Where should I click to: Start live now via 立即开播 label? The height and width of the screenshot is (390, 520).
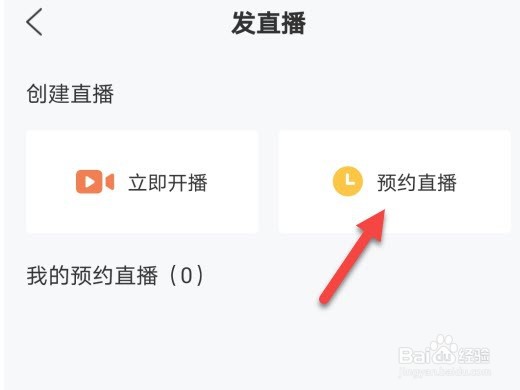coord(168,183)
